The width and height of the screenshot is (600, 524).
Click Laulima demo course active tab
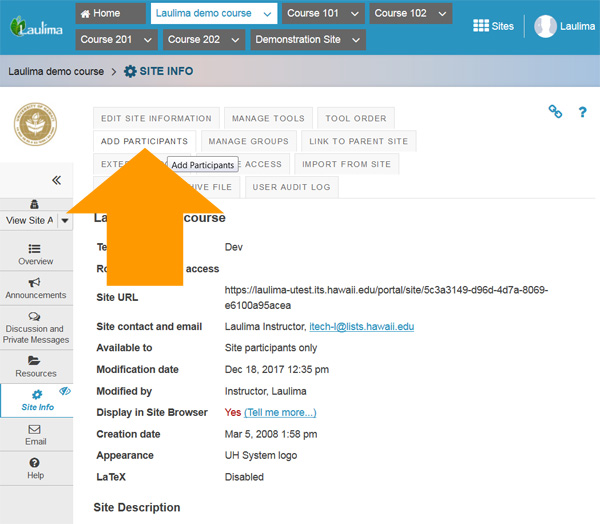pyautogui.click(x=214, y=13)
